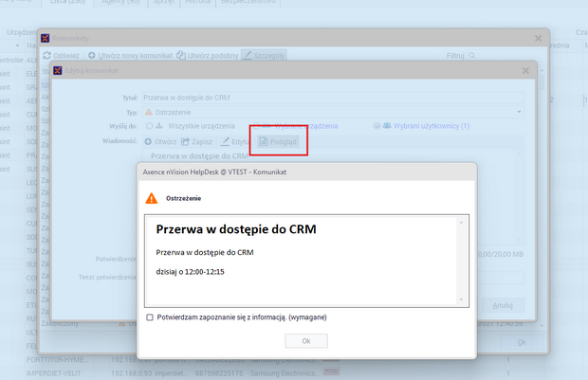This screenshot has height=380, width=588.
Task: Click scroll up arrow in message preview
Action: click(x=461, y=223)
